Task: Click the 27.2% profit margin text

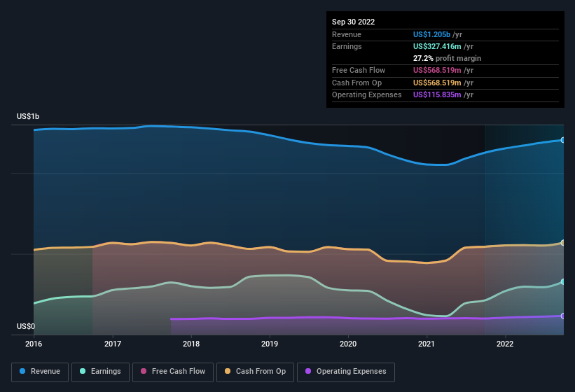Action: (447, 58)
